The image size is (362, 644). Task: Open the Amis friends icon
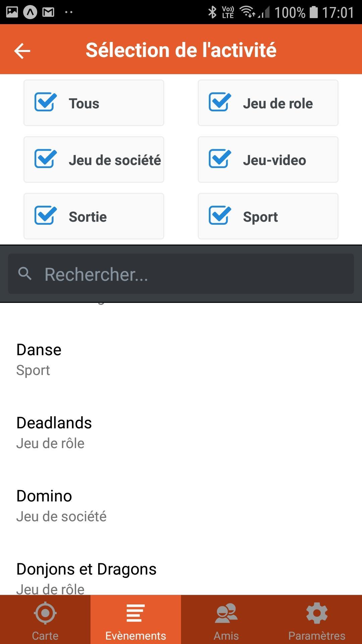tap(226, 613)
